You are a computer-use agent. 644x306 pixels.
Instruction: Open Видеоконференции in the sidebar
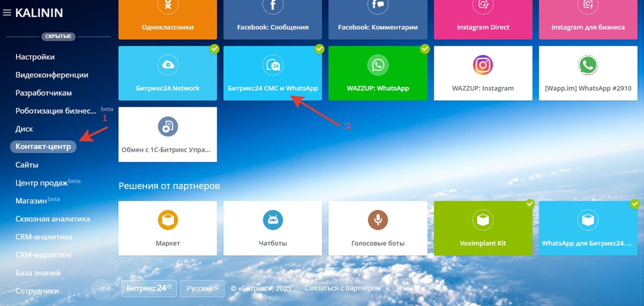[52, 75]
